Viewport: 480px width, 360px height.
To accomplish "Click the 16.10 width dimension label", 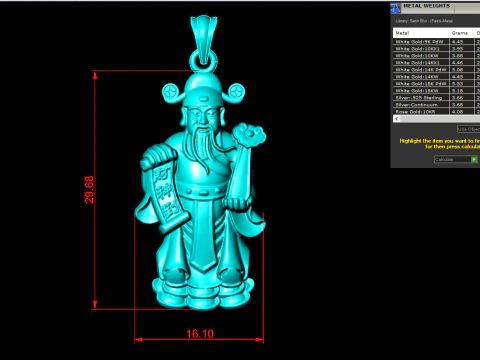I will 200,334.
